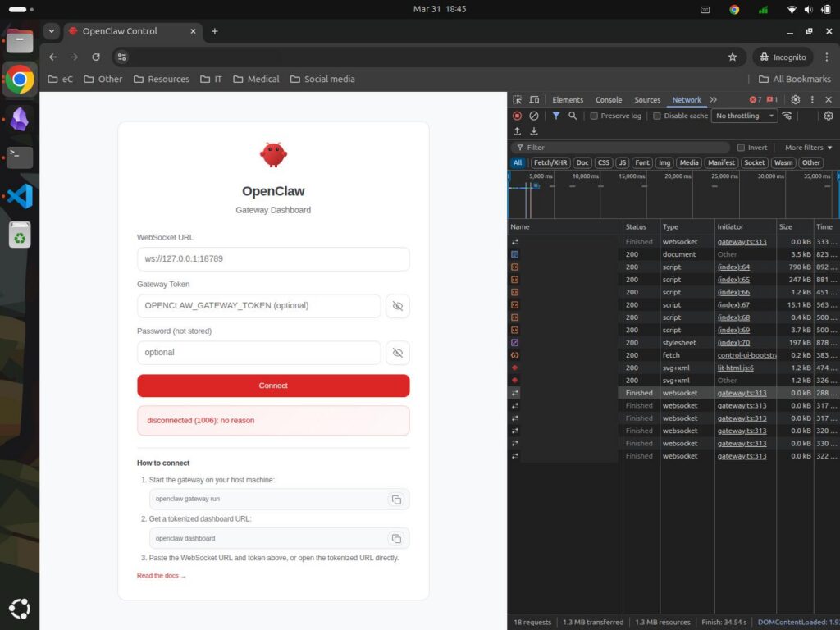Switch to the Console tab
Image resolution: width=840 pixels, height=630 pixels.
608,99
